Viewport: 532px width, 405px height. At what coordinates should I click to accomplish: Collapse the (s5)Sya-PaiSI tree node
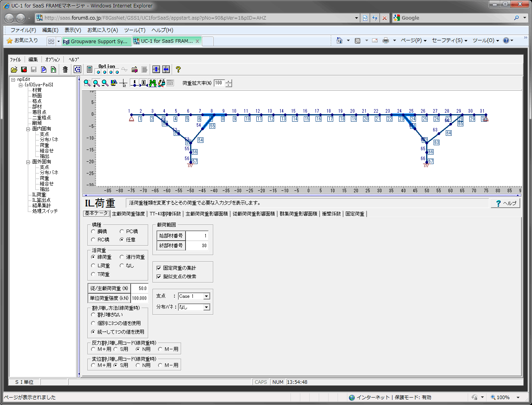pos(20,85)
